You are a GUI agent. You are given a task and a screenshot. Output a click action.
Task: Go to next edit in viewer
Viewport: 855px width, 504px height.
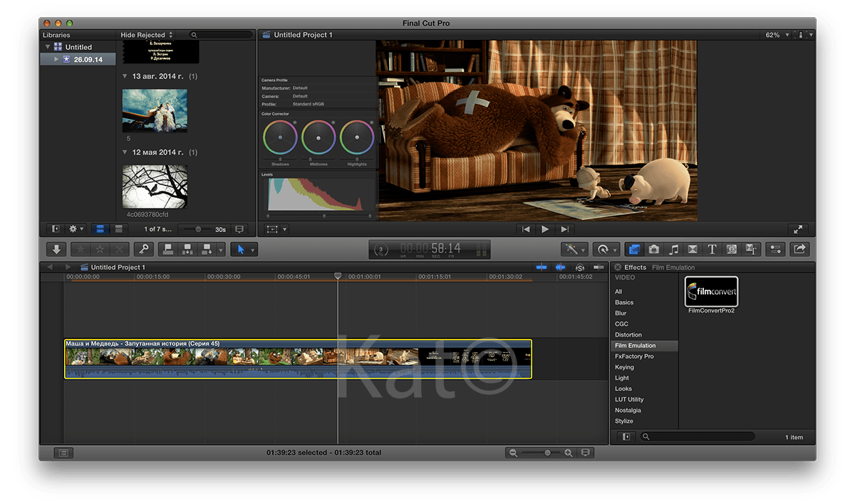pyautogui.click(x=564, y=229)
